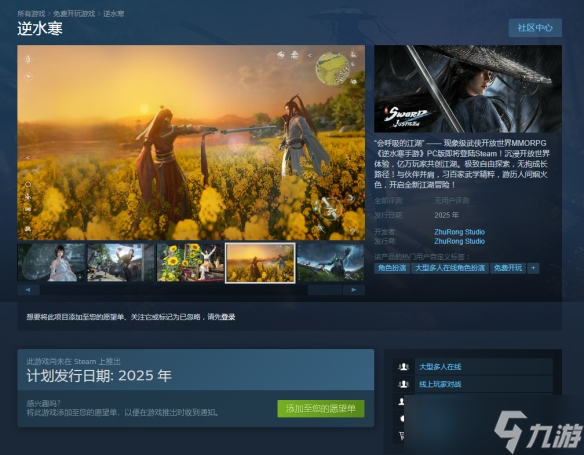Viewport: 584px width, 455px height.
Task: Open the 大型多人在线 feature link
Action: 440,367
